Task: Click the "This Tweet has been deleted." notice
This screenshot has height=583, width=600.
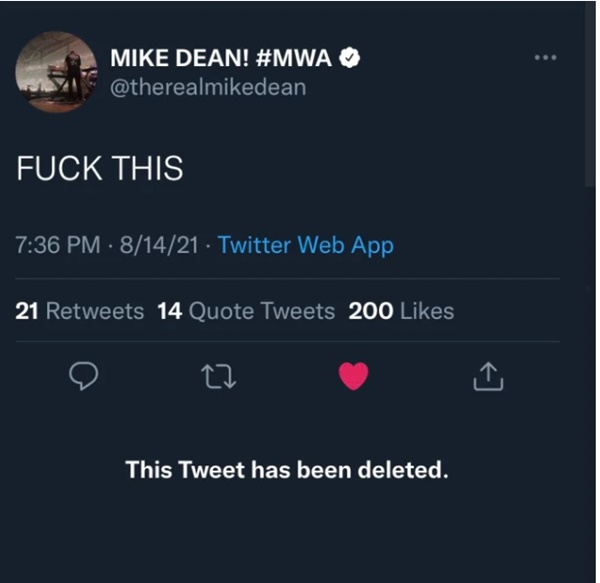Action: 286,469
